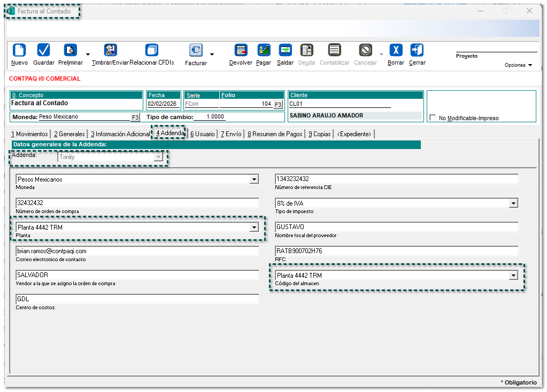Click the Pagar payment icon
The width and height of the screenshot is (547, 392).
click(264, 50)
